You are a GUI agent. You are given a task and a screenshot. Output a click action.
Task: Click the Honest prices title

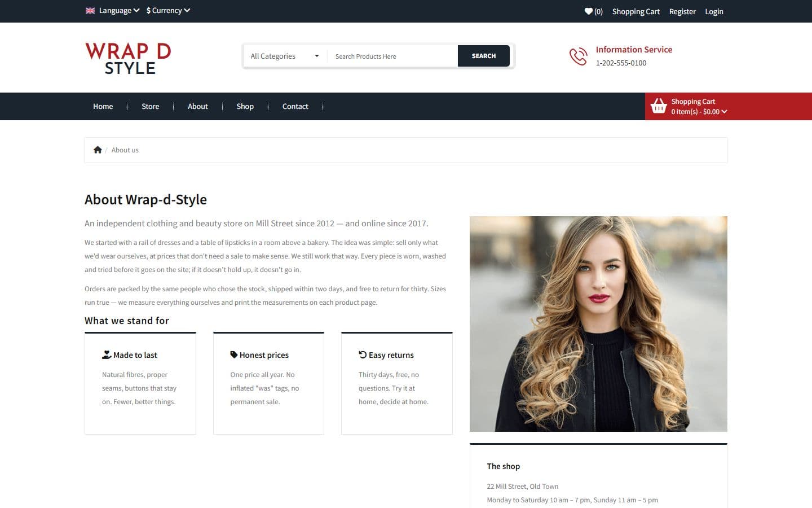264,355
